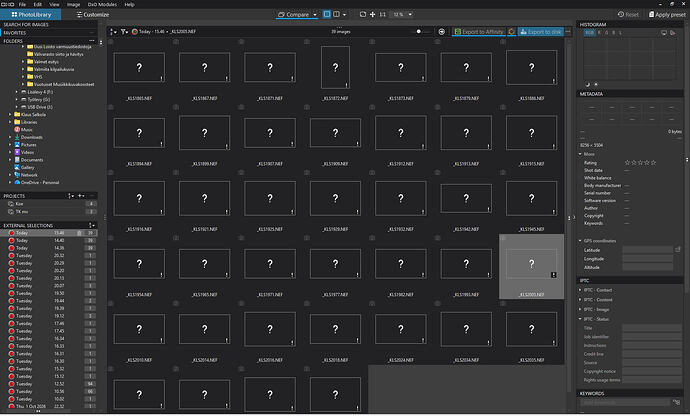The width and height of the screenshot is (690, 416).
Task: Adjust the thumbnail size slider
Action: click(418, 32)
